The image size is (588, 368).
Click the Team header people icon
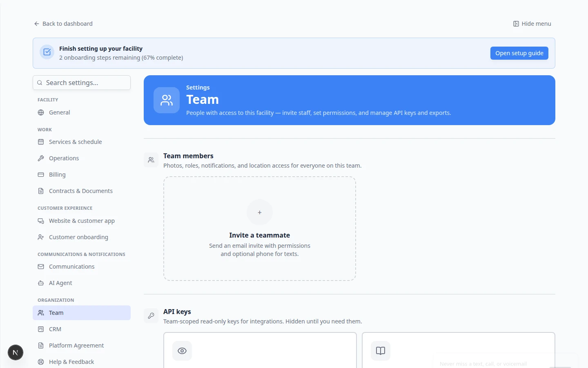point(167,100)
